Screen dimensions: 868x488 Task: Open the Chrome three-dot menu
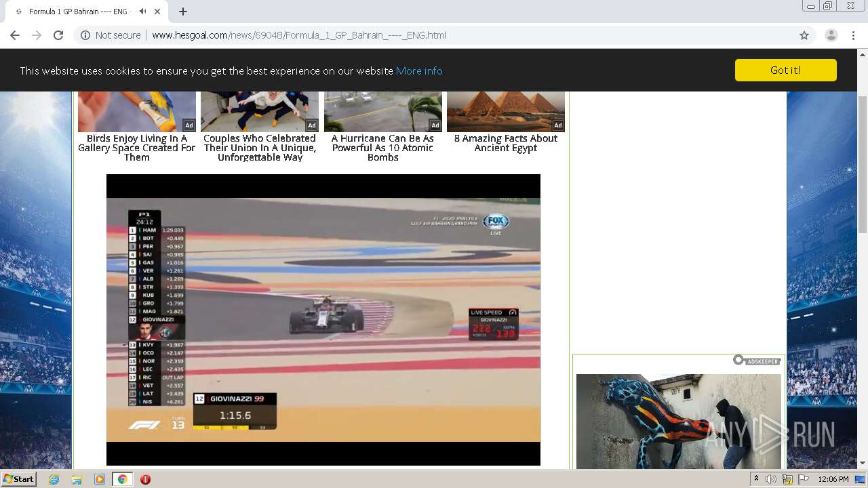(854, 35)
